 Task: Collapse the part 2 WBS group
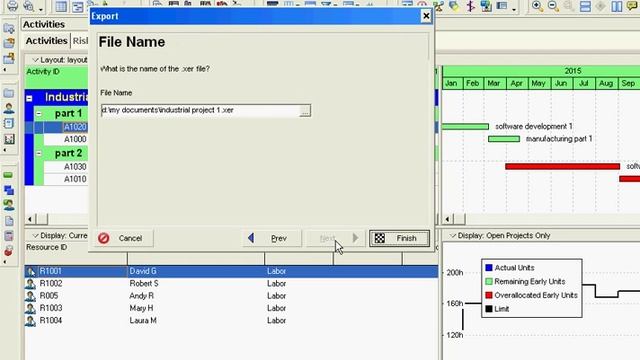click(x=39, y=153)
